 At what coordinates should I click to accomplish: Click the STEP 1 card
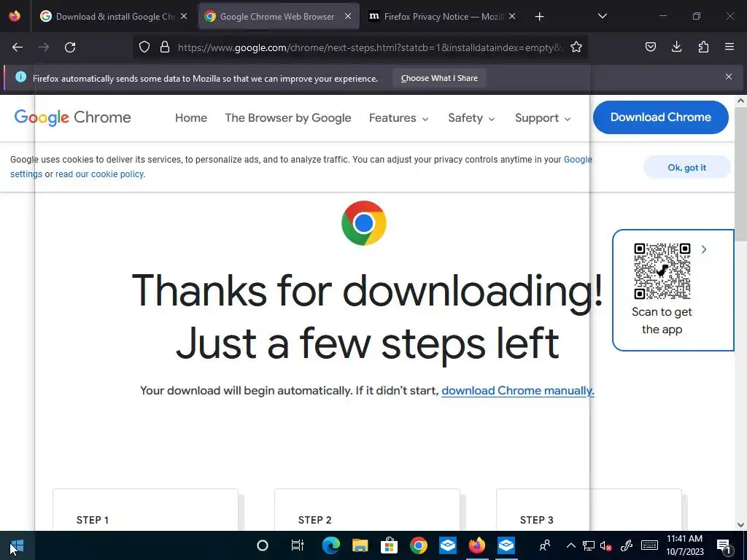click(145, 510)
